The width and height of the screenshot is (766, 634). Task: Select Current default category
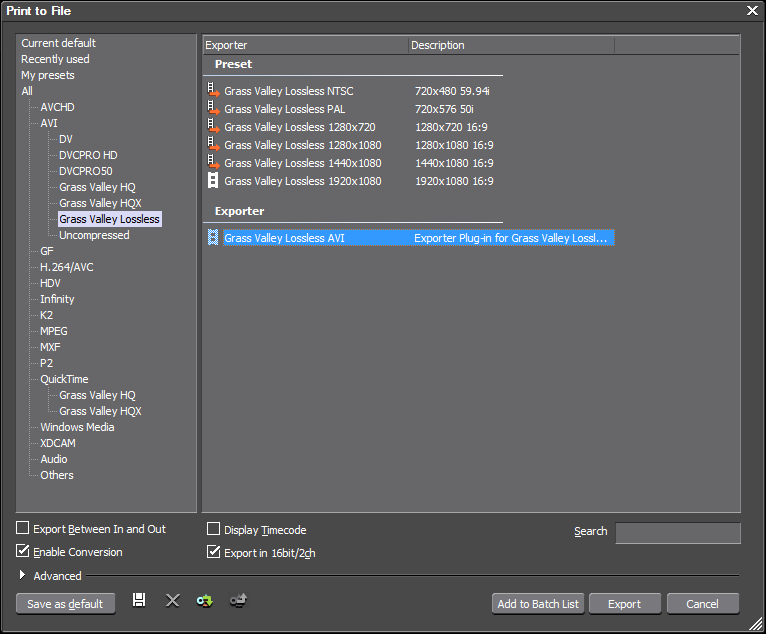click(x=59, y=43)
